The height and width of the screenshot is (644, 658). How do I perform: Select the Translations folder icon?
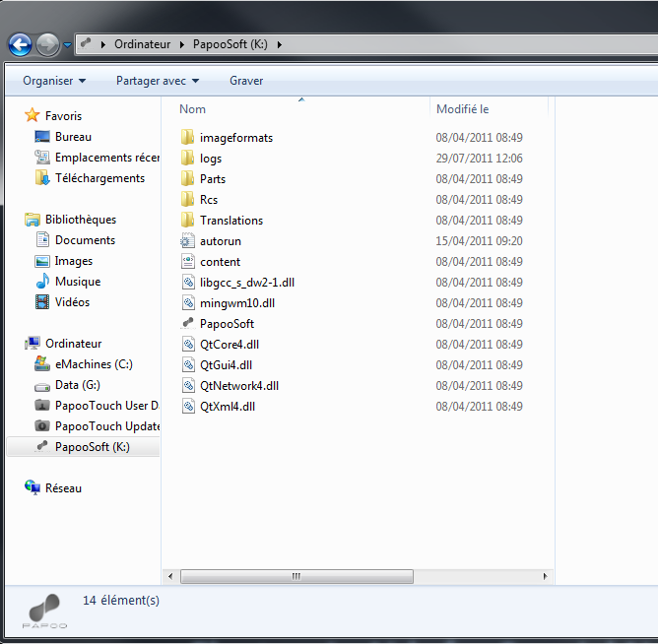pos(187,220)
